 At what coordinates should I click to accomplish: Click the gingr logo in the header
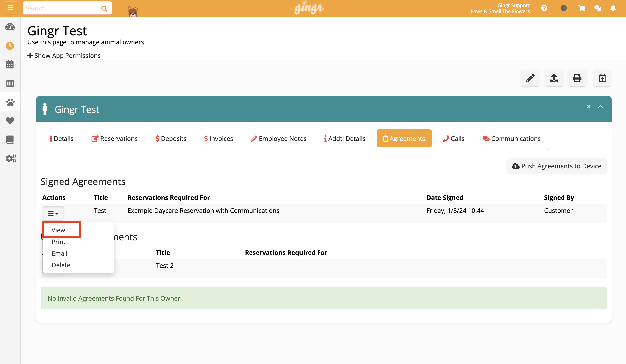[309, 8]
